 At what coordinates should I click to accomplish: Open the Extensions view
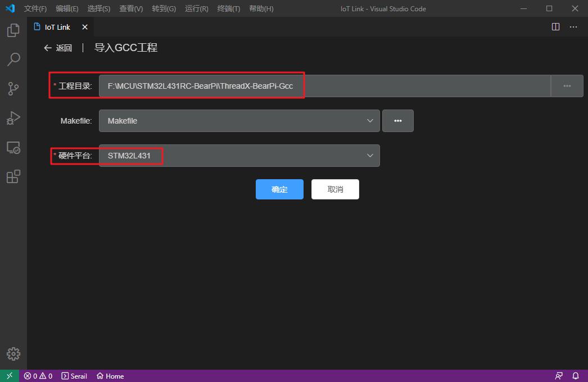[x=13, y=176]
